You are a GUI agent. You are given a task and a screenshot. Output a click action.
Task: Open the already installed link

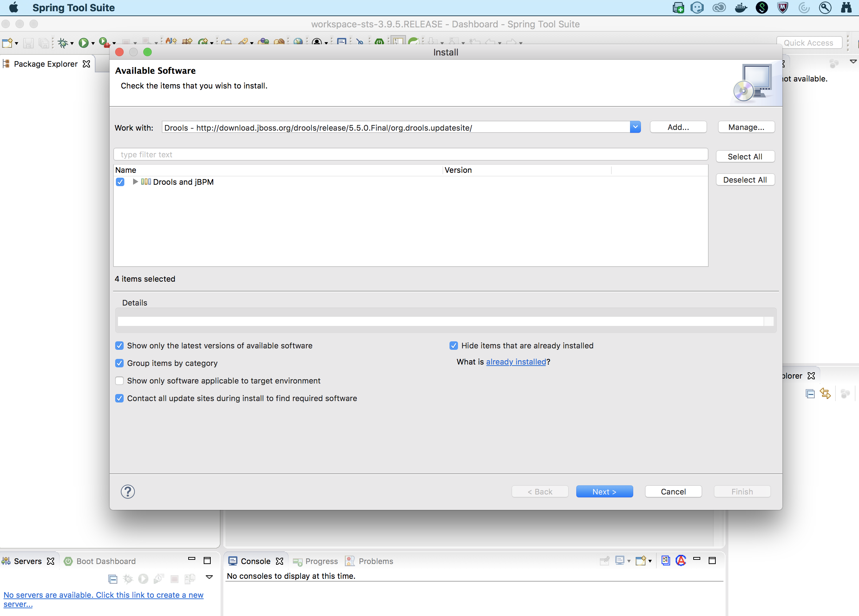tap(516, 362)
